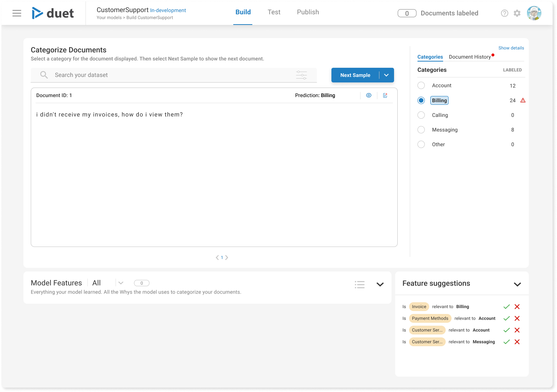Click the search magnifier icon
Screen dimensions: 557x392
pyautogui.click(x=44, y=75)
